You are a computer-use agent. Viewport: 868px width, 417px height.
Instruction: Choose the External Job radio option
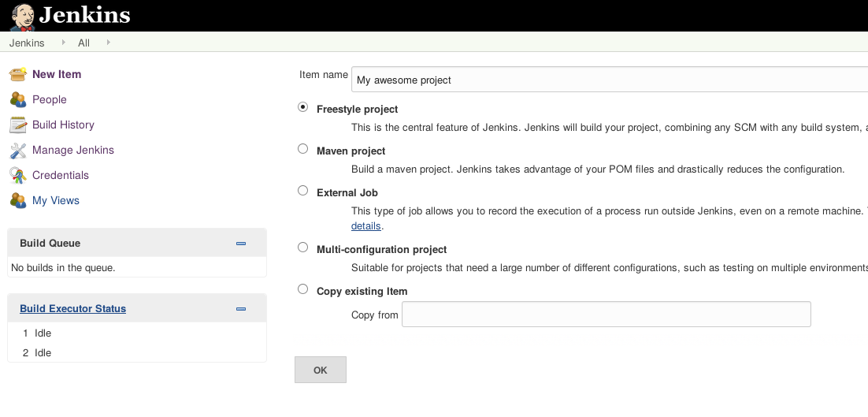[303, 190]
